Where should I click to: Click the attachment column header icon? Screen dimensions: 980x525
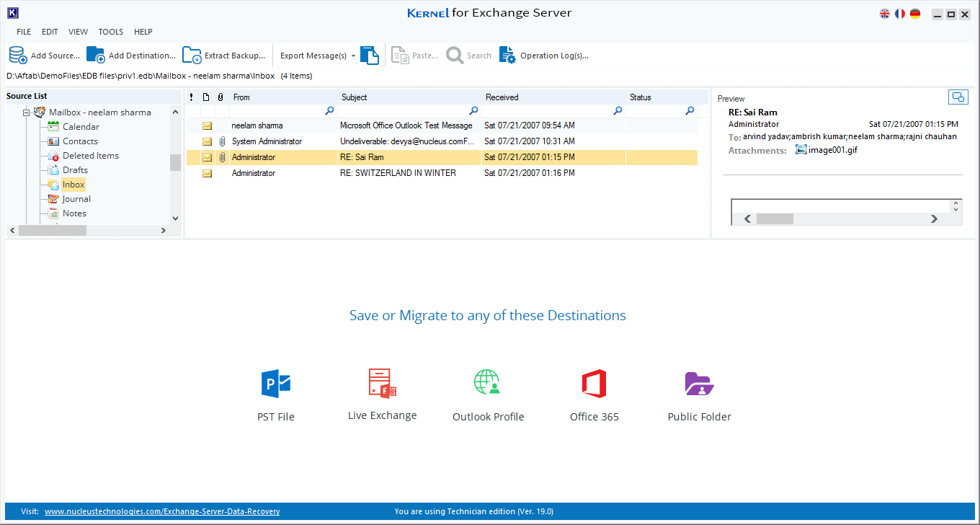tap(220, 97)
